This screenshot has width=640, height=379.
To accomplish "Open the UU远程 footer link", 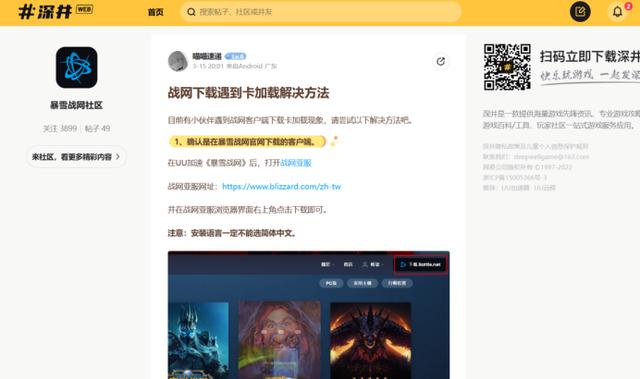I will pyautogui.click(x=544, y=188).
